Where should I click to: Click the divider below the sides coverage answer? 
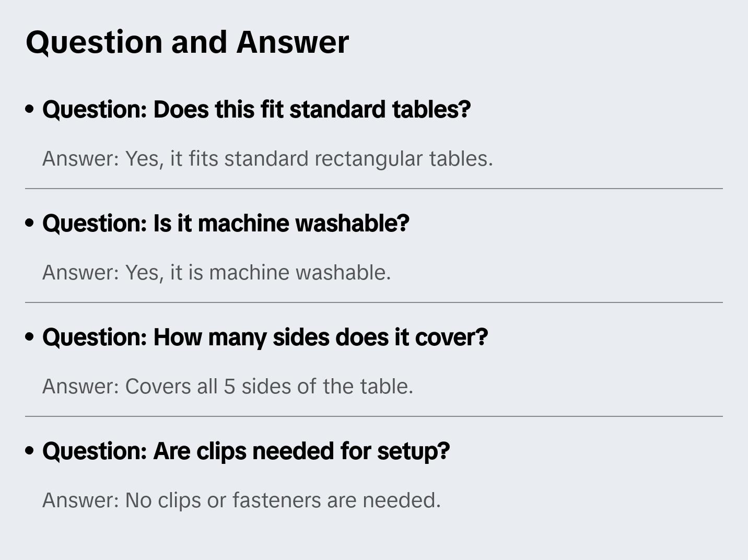pyautogui.click(x=374, y=416)
